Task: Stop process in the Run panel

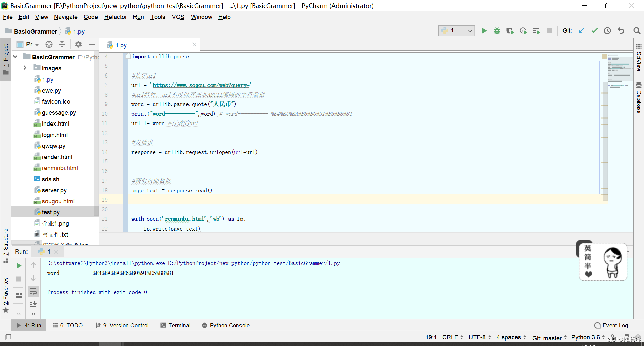Action: coord(19,279)
